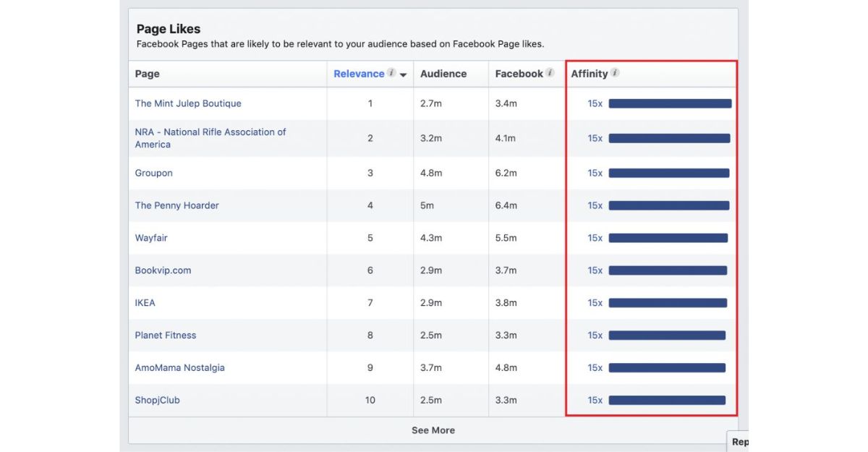Click audience value 2.7m for Mint Julep
This screenshot has width=868, height=452.
coord(430,103)
